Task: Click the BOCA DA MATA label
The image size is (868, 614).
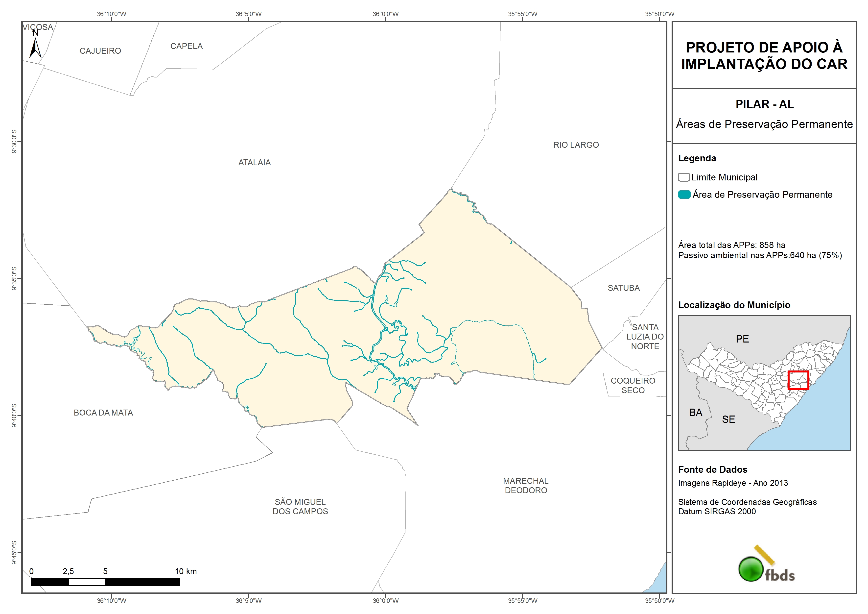Action: tap(103, 413)
